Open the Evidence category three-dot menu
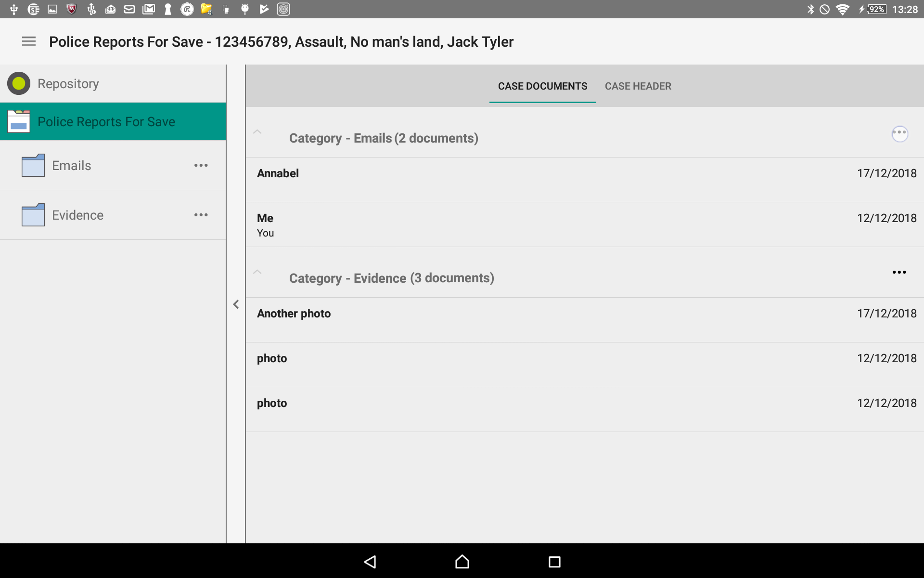Image resolution: width=924 pixels, height=578 pixels. pos(899,272)
